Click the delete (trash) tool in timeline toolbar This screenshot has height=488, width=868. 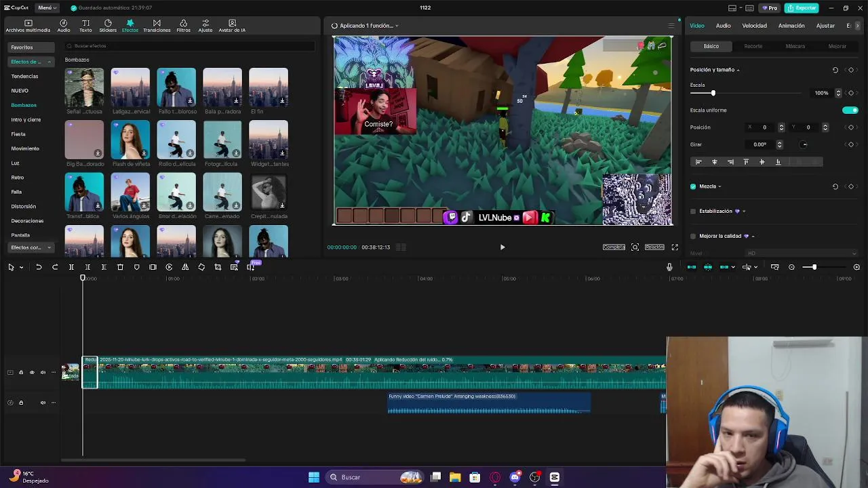(120, 267)
